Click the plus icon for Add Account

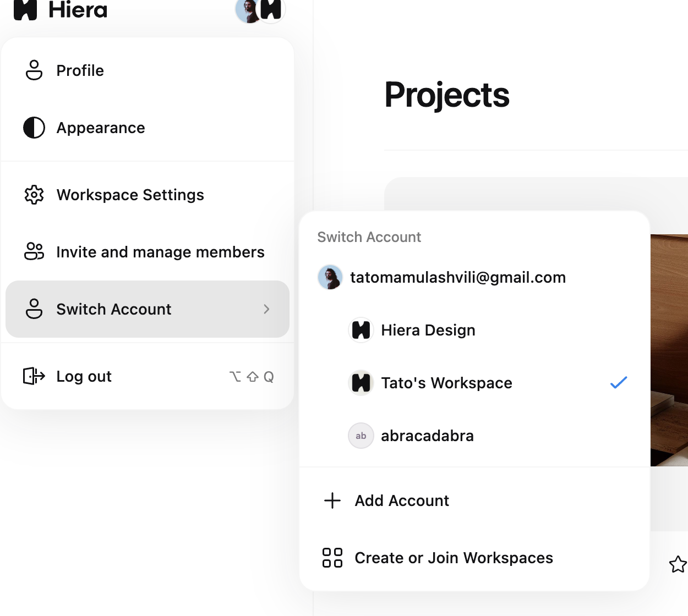click(x=332, y=501)
